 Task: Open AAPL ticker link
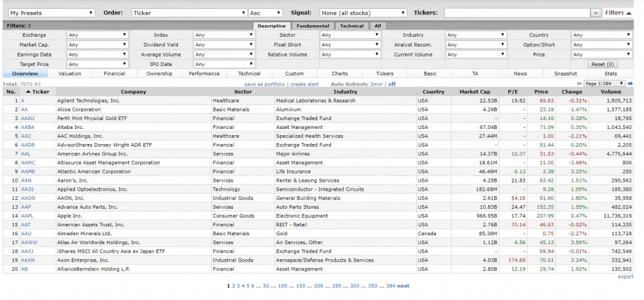26,216
